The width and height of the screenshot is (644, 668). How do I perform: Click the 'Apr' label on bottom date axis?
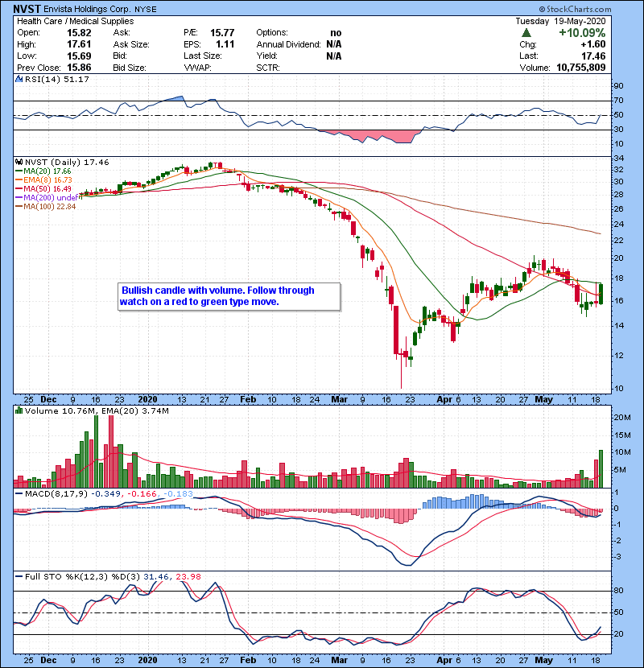tap(444, 660)
